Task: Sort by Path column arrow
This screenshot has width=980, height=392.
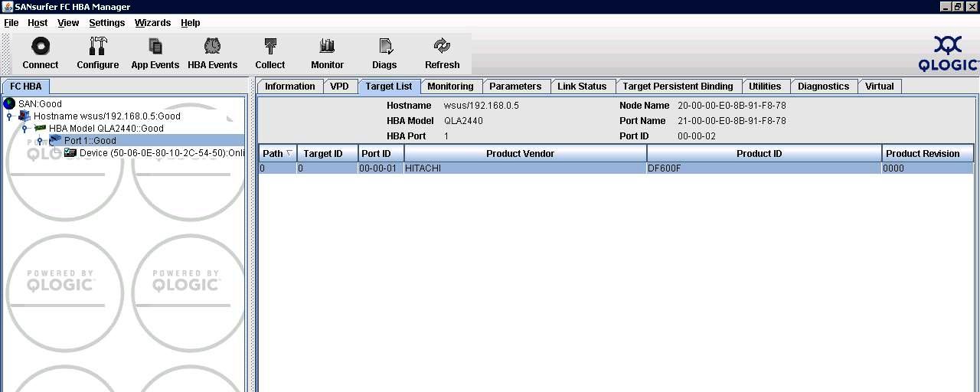Action: [289, 153]
